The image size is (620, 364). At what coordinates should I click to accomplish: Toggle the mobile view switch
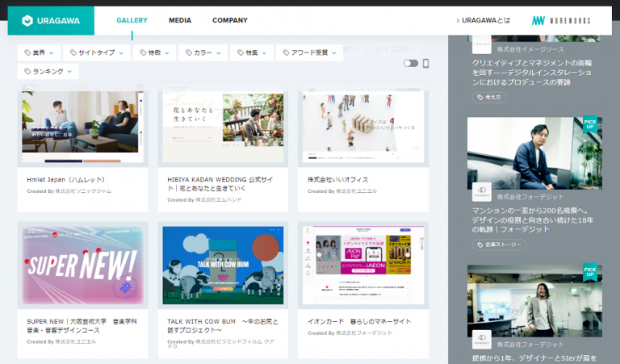[x=411, y=63]
